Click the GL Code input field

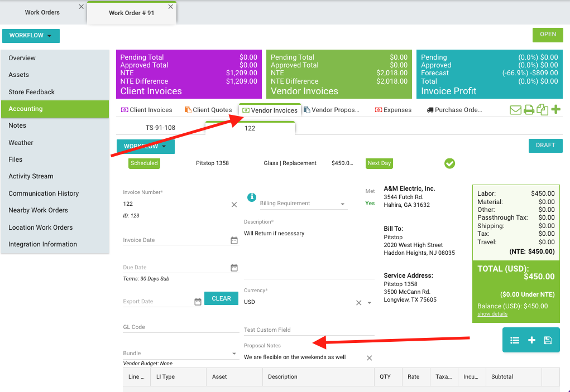pos(181,327)
